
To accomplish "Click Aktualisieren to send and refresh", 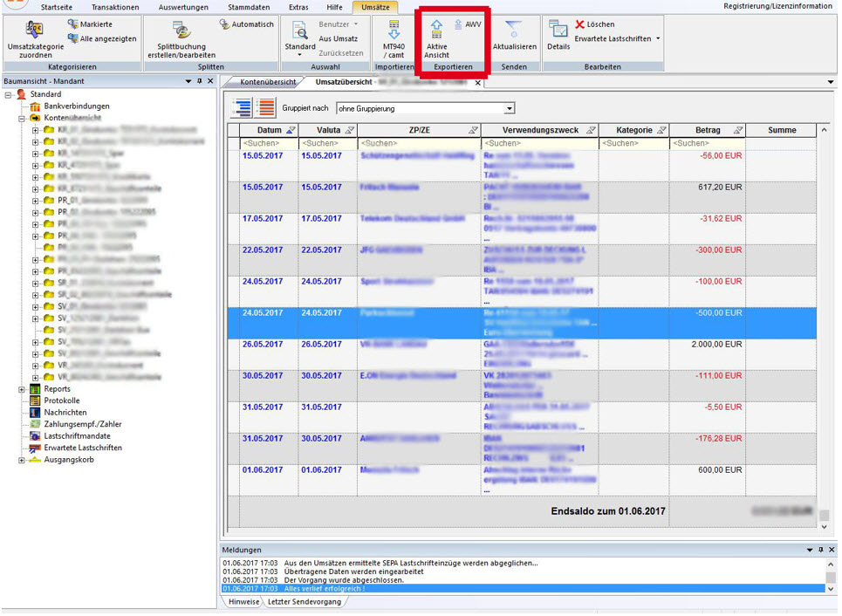I will pos(515,36).
